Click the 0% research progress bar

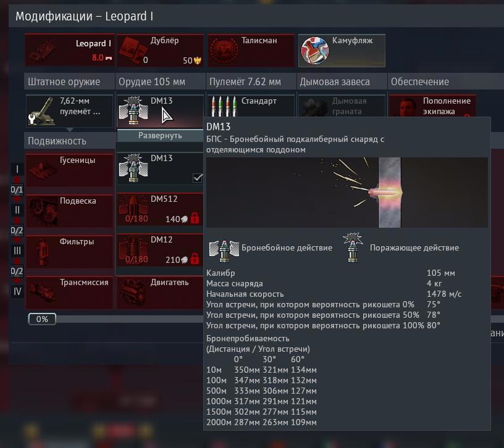pos(115,319)
